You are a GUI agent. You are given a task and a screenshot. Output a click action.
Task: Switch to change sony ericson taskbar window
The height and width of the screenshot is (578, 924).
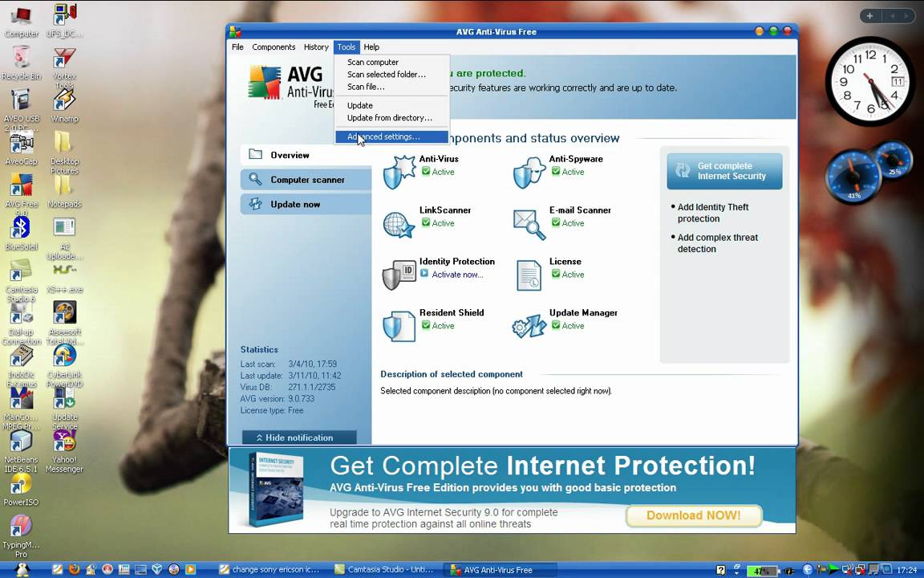[269, 570]
